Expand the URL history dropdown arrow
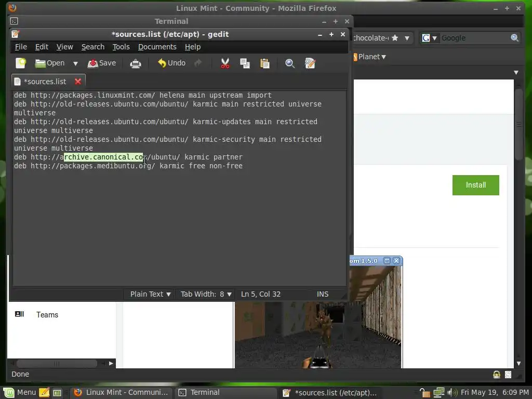This screenshot has height=399, width=532. (407, 38)
